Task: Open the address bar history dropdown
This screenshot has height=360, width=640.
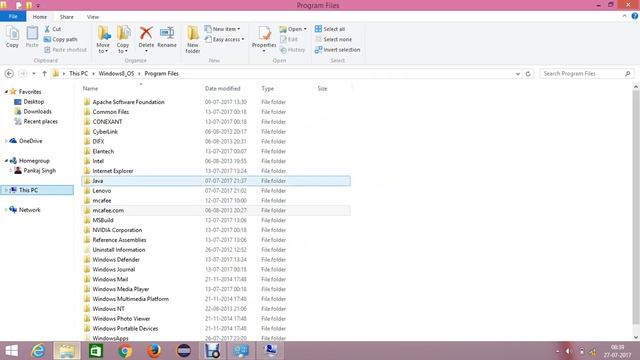Action: point(518,74)
